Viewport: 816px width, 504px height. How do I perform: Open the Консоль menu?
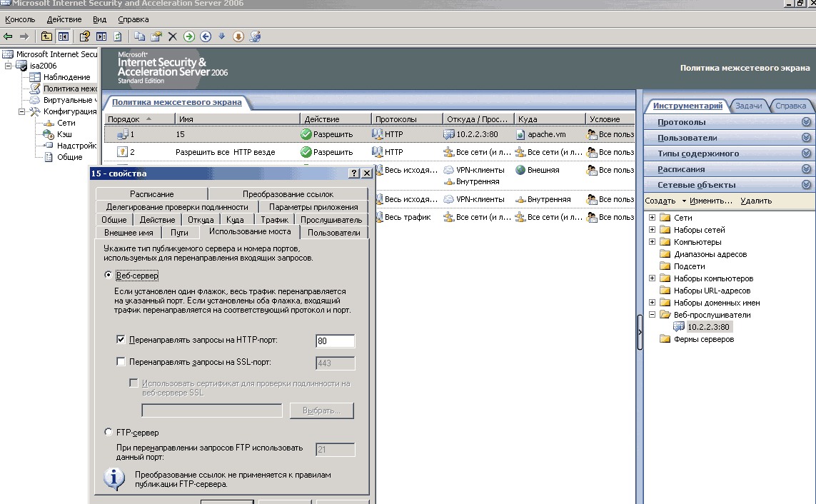[20, 19]
